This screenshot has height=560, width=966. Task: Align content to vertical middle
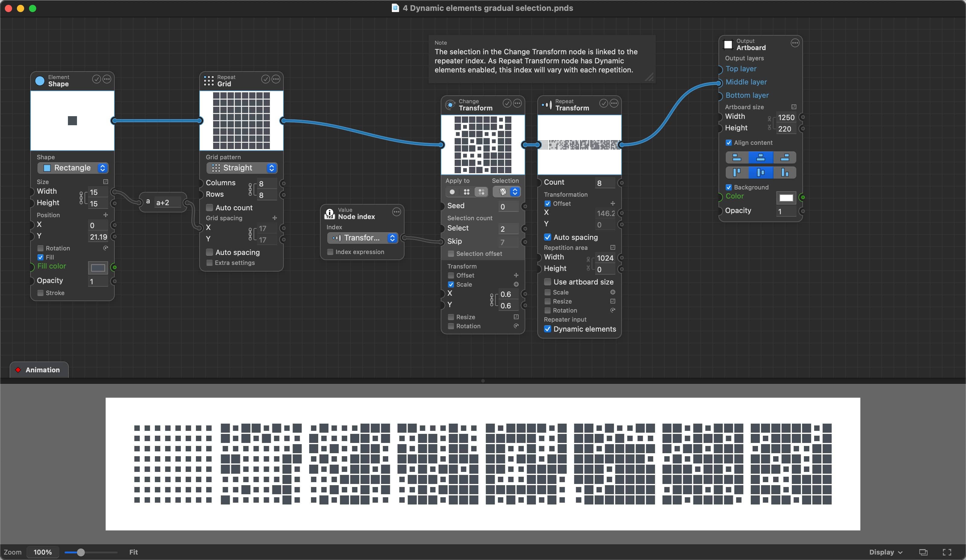click(760, 172)
